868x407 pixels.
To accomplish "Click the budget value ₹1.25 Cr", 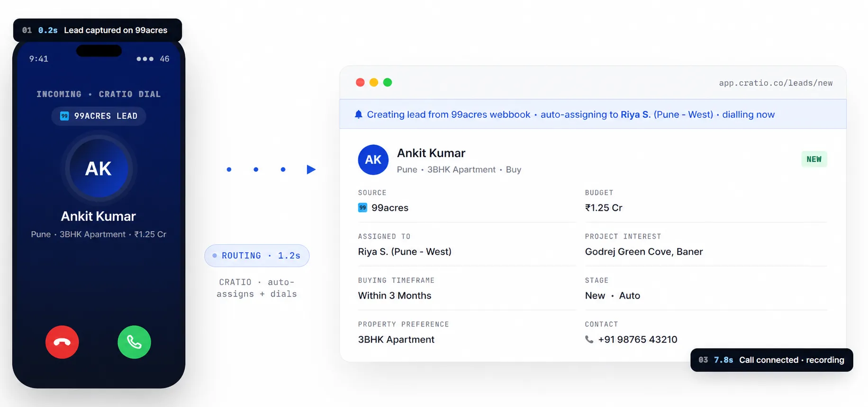I will click(x=604, y=208).
